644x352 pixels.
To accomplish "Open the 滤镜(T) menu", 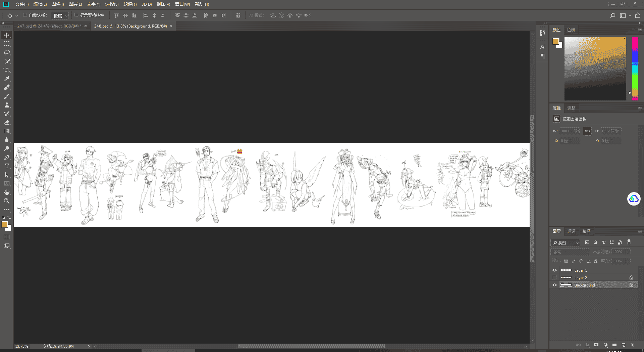I will (130, 4).
